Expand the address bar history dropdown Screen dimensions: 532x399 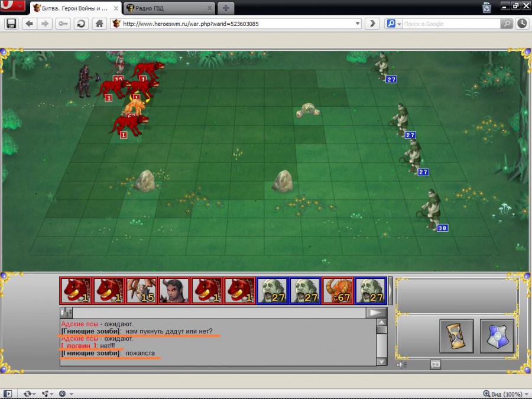click(x=358, y=24)
